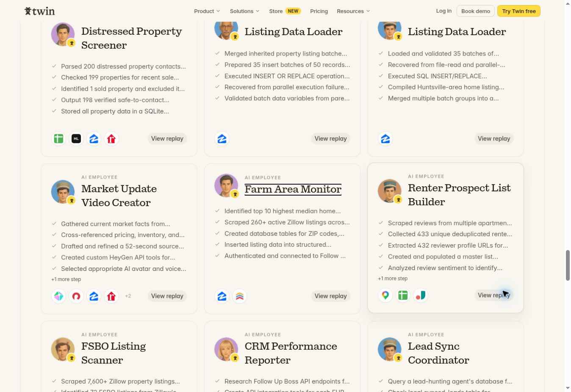Click the red house icon in Distressed Property Screener

[x=111, y=139]
